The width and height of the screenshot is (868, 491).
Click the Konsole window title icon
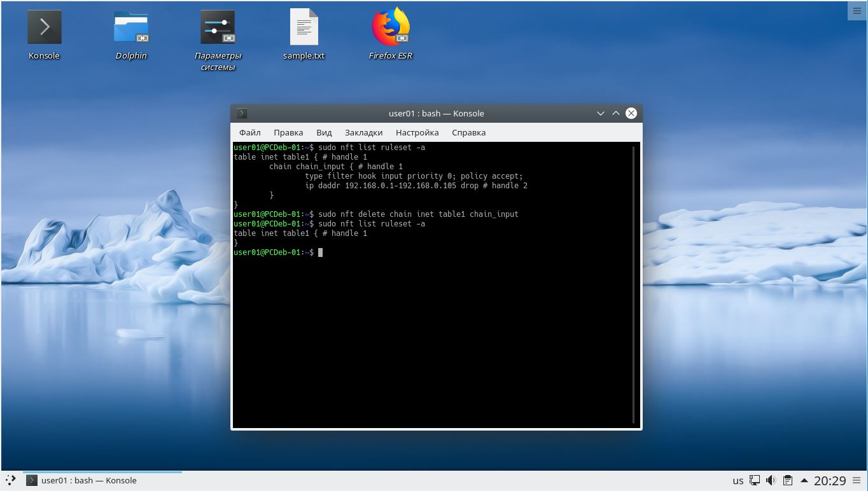coord(242,113)
